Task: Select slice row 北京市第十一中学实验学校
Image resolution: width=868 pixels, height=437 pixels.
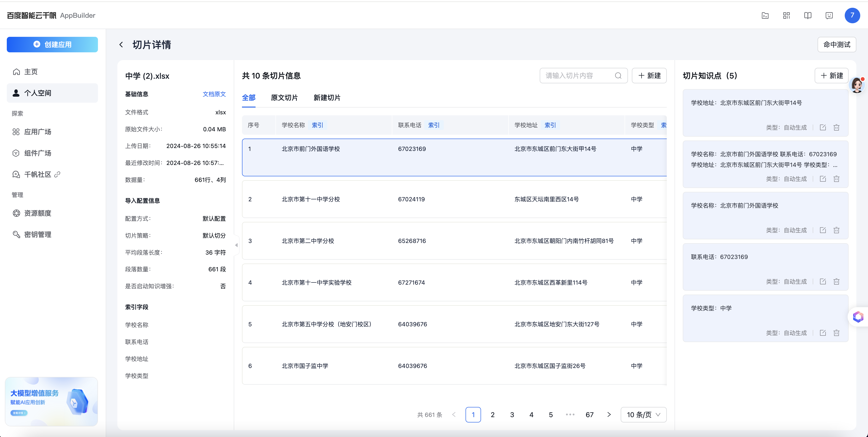Action: tap(454, 282)
